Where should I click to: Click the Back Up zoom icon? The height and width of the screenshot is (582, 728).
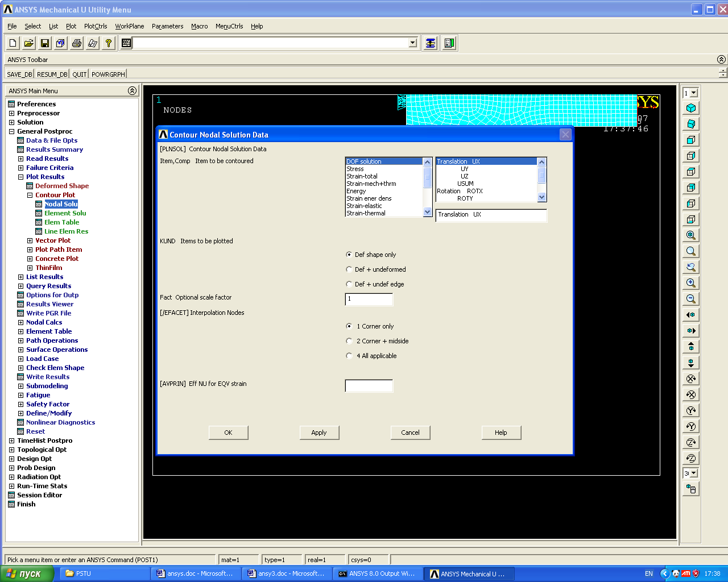(x=691, y=267)
